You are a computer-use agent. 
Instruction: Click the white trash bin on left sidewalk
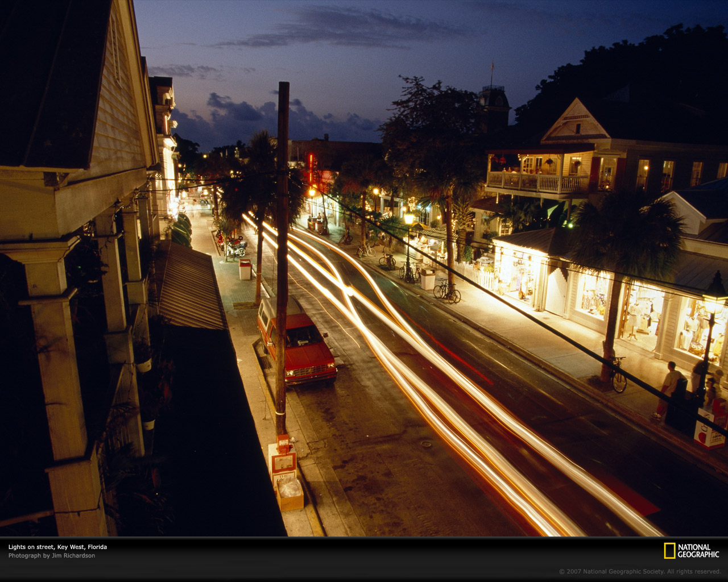click(x=245, y=269)
